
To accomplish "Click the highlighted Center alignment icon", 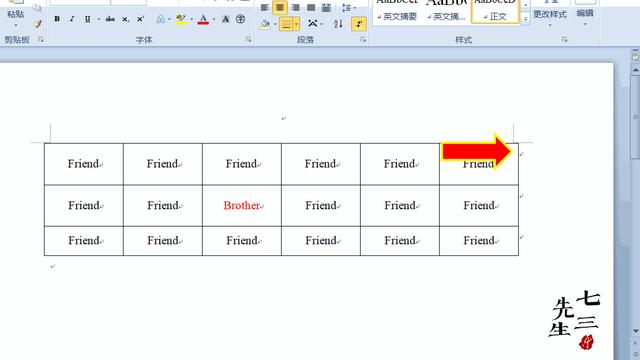I will coord(280,7).
